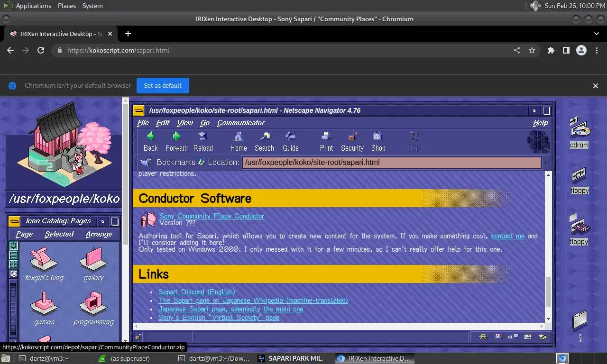
Task: Open the Icon Catalog Page menu
Action: 24,234
